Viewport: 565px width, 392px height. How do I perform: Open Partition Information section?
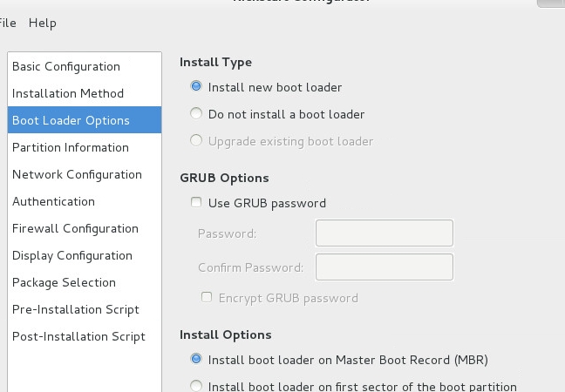[x=85, y=147]
